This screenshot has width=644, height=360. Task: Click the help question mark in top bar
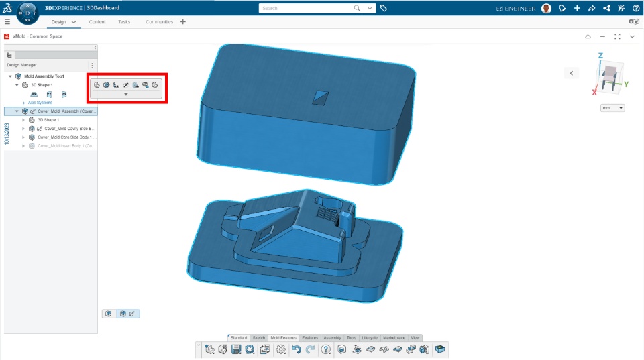pyautogui.click(x=636, y=8)
